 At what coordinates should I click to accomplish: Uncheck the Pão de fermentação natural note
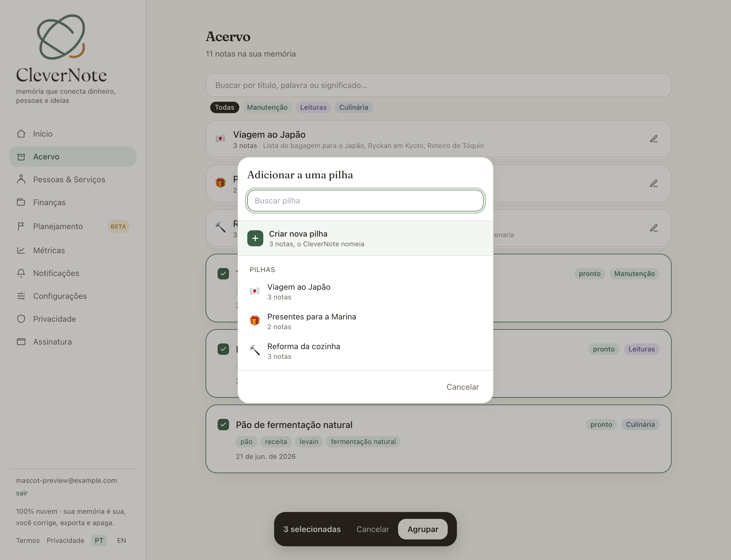223,425
